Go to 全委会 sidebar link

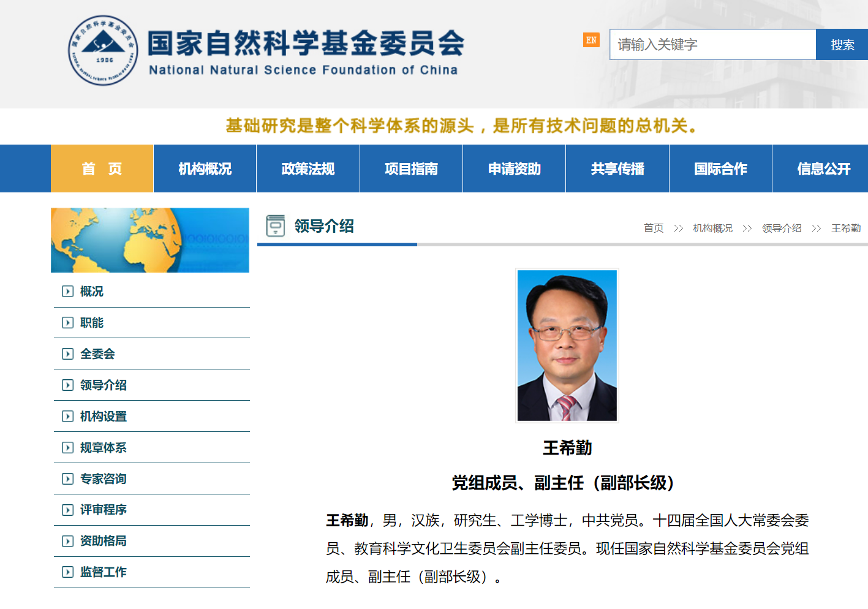point(97,354)
